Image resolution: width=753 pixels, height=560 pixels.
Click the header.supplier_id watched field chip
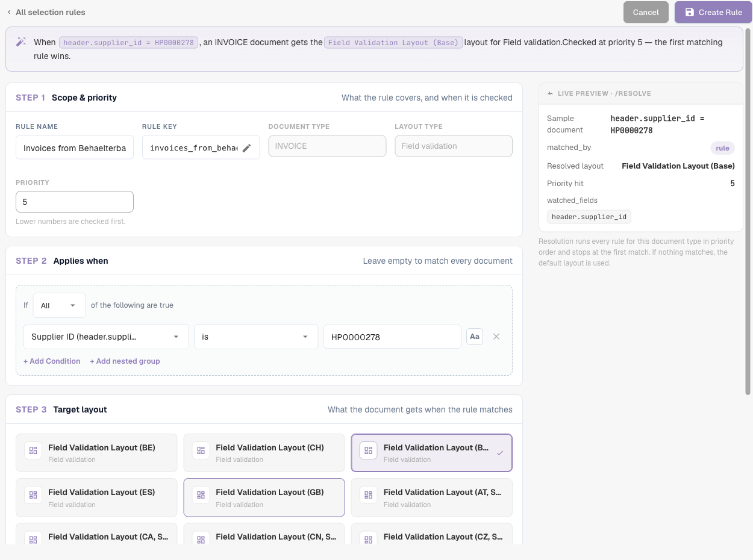click(x=589, y=217)
